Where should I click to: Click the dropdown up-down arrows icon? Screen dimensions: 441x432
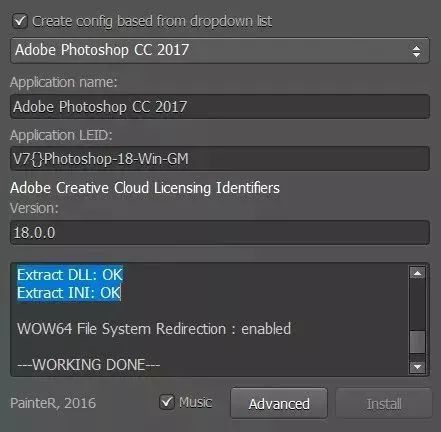click(x=416, y=51)
